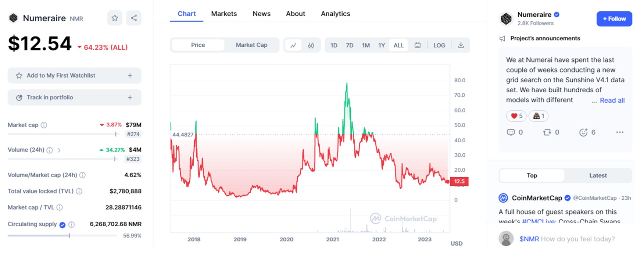This screenshot has height=253, width=644.
Task: Select the 1Y time range
Action: [382, 45]
